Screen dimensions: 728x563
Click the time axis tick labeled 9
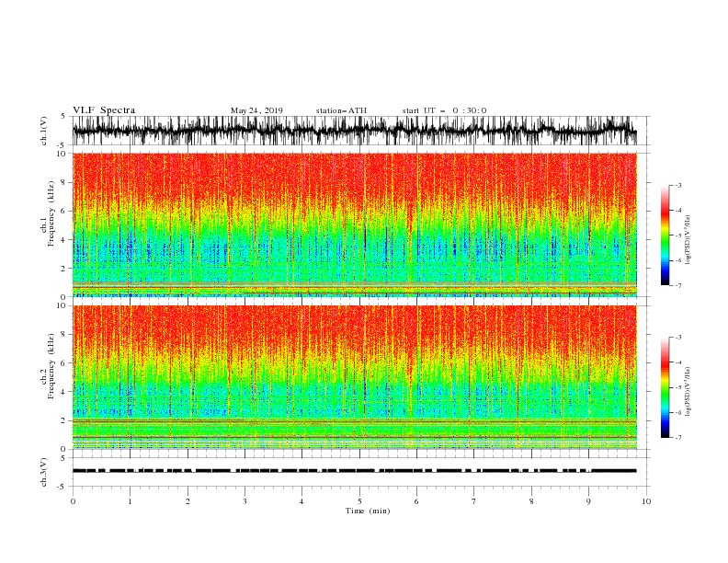click(x=588, y=501)
